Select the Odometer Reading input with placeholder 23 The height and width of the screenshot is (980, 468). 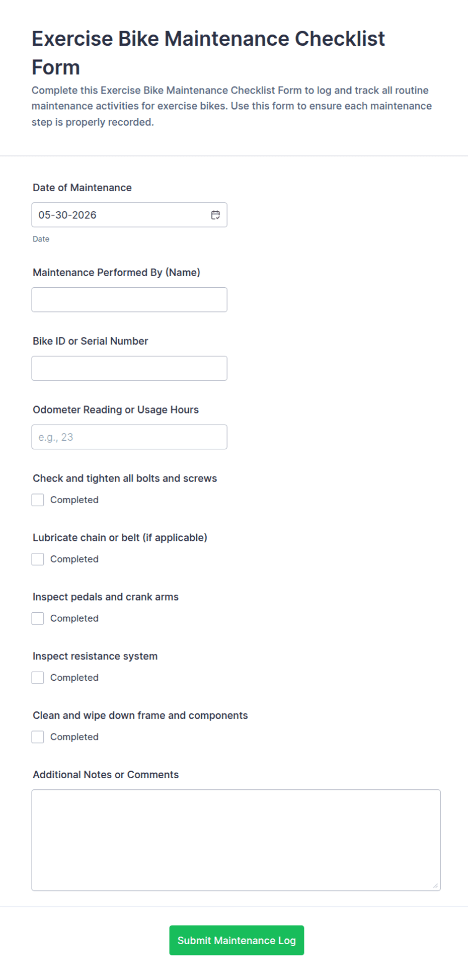coord(129,437)
